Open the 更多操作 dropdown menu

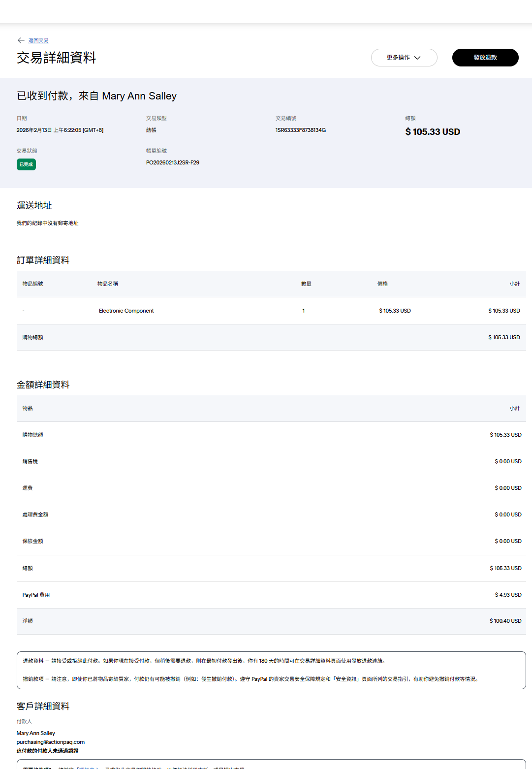tap(404, 58)
